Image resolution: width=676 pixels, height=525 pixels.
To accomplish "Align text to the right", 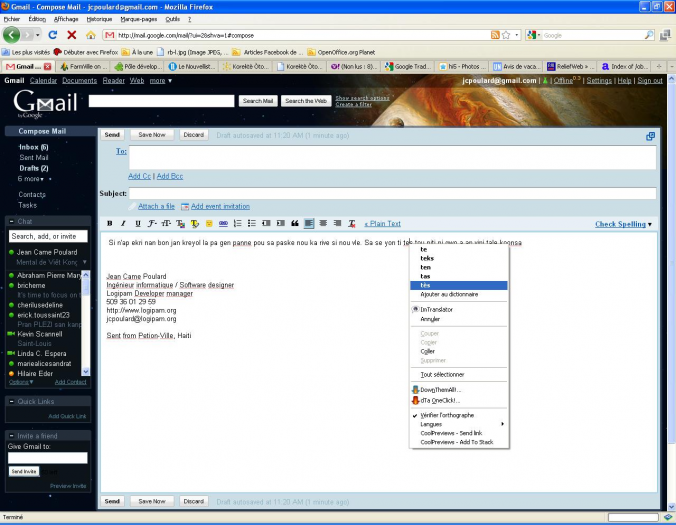I will [338, 223].
